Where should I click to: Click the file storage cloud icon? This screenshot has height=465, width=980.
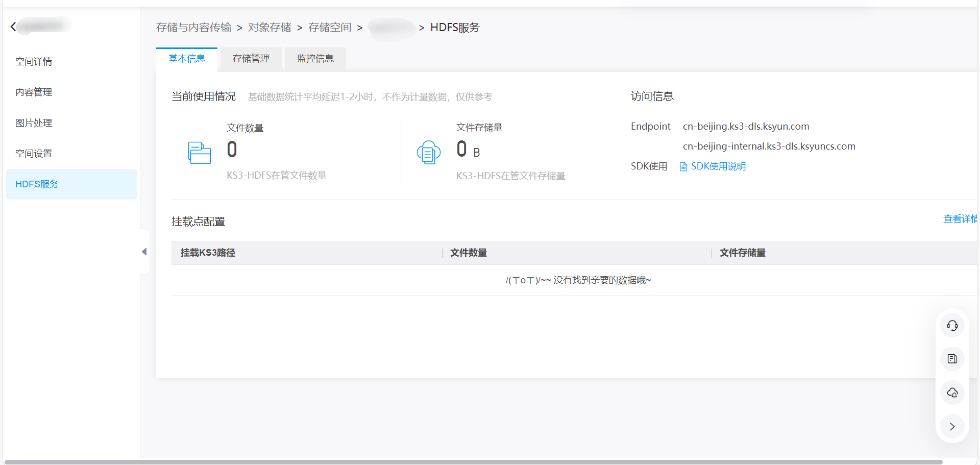pos(429,152)
